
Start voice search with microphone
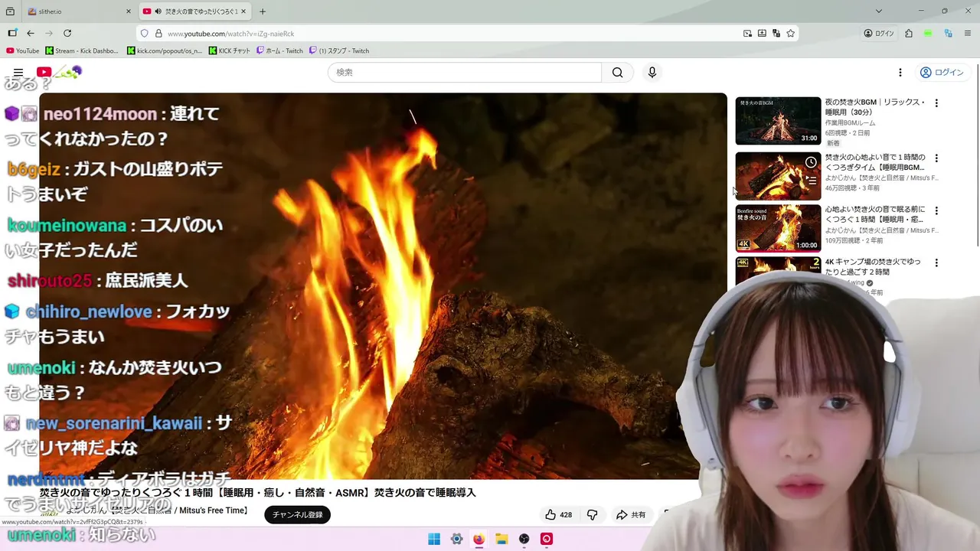pyautogui.click(x=652, y=72)
